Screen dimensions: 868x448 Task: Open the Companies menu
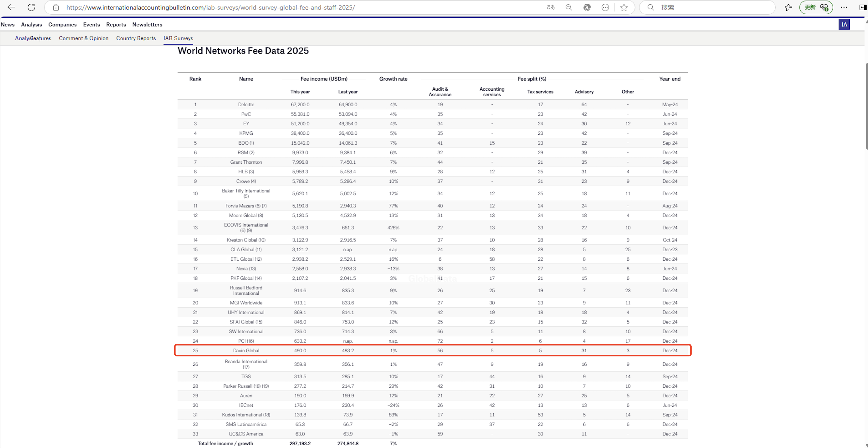(x=62, y=25)
